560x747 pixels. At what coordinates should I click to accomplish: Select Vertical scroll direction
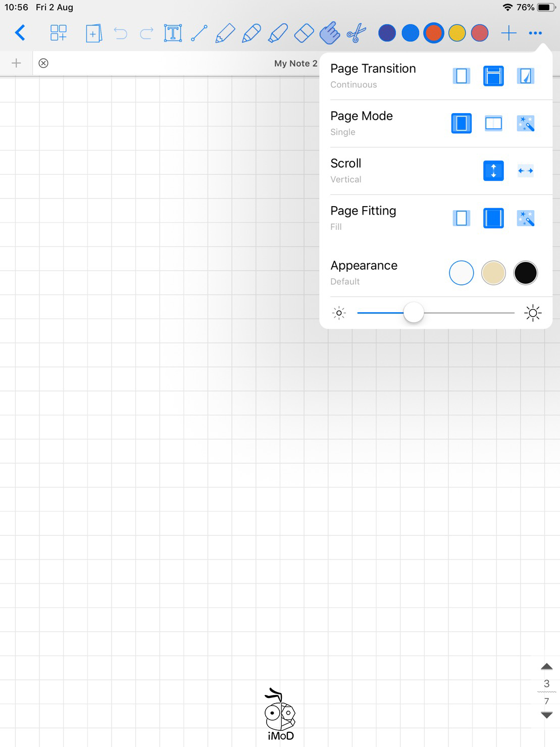coord(493,171)
